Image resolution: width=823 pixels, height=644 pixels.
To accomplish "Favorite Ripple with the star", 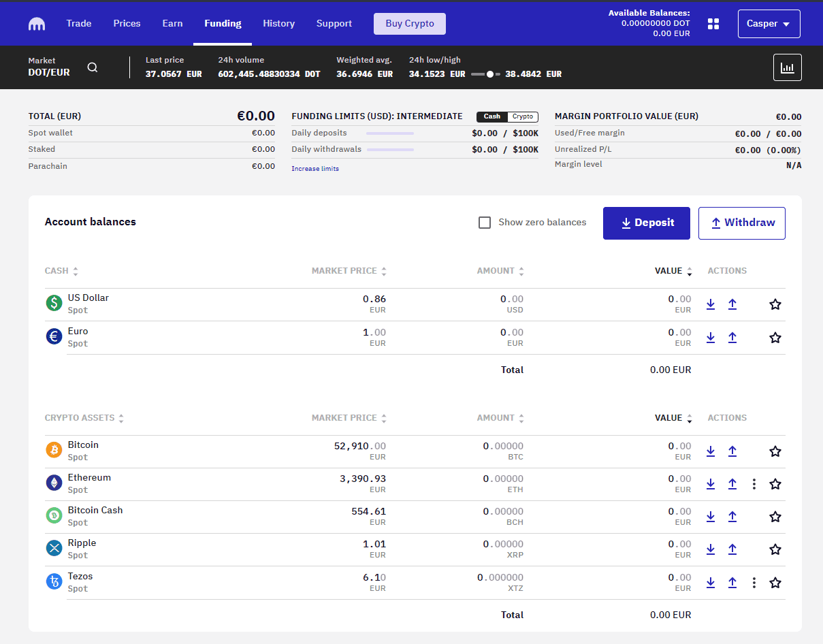I will tap(775, 549).
